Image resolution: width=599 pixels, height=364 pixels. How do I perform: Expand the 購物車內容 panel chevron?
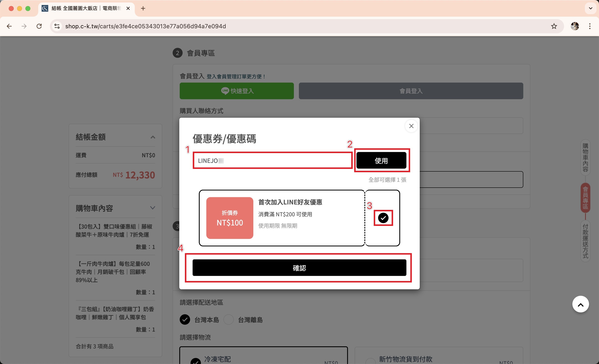(152, 208)
